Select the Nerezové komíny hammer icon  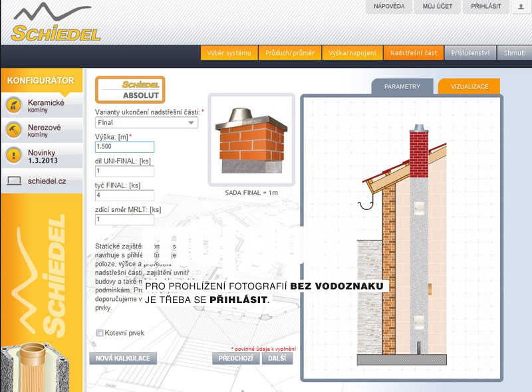(x=14, y=130)
